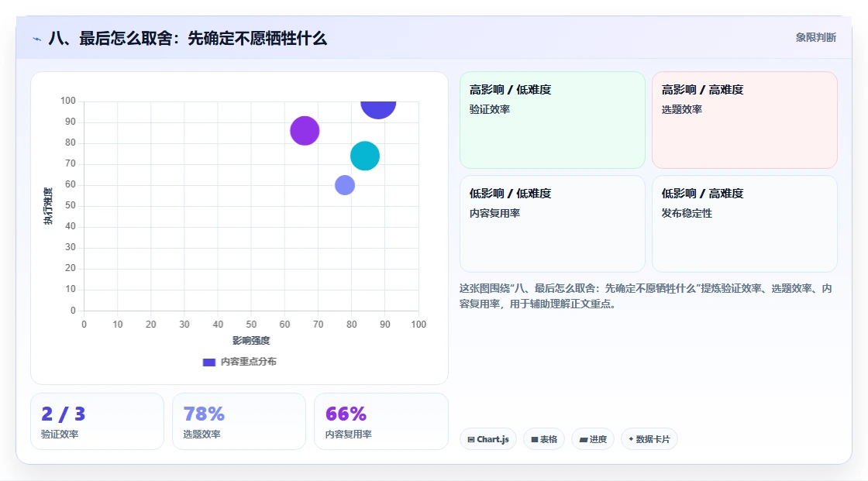Click the 内容复用率 text in the quadrant card

494,213
